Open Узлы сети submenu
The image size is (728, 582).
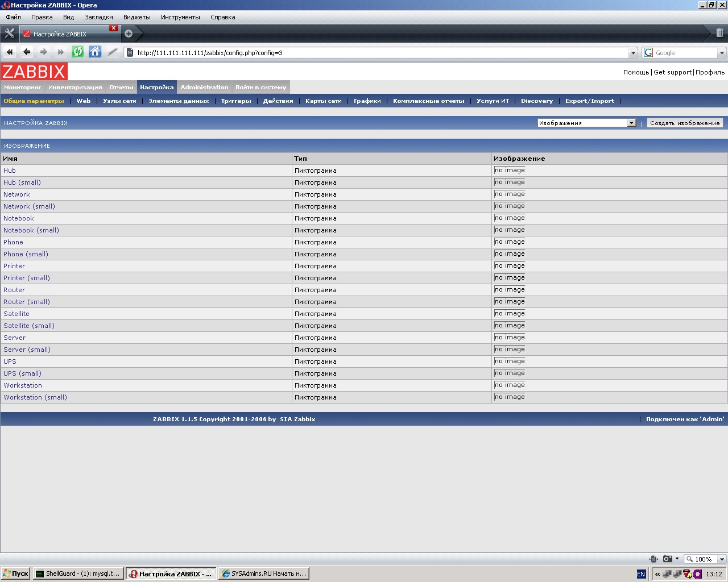119,101
